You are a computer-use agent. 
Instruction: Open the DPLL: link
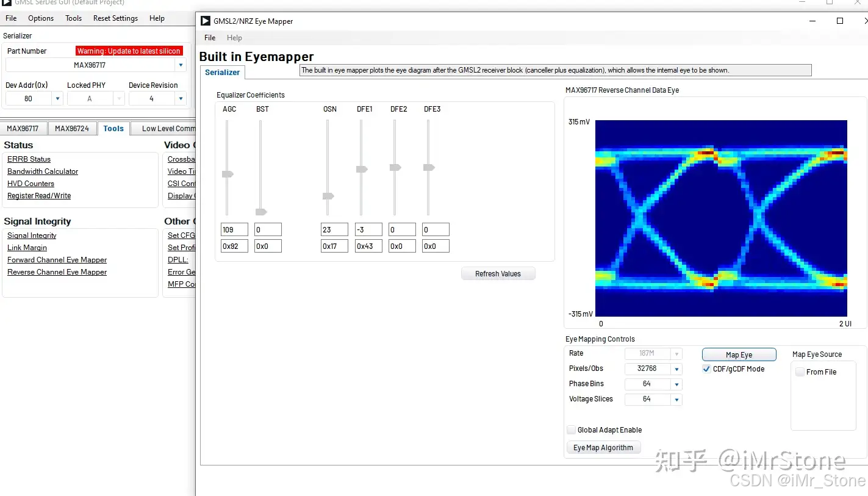(x=178, y=260)
